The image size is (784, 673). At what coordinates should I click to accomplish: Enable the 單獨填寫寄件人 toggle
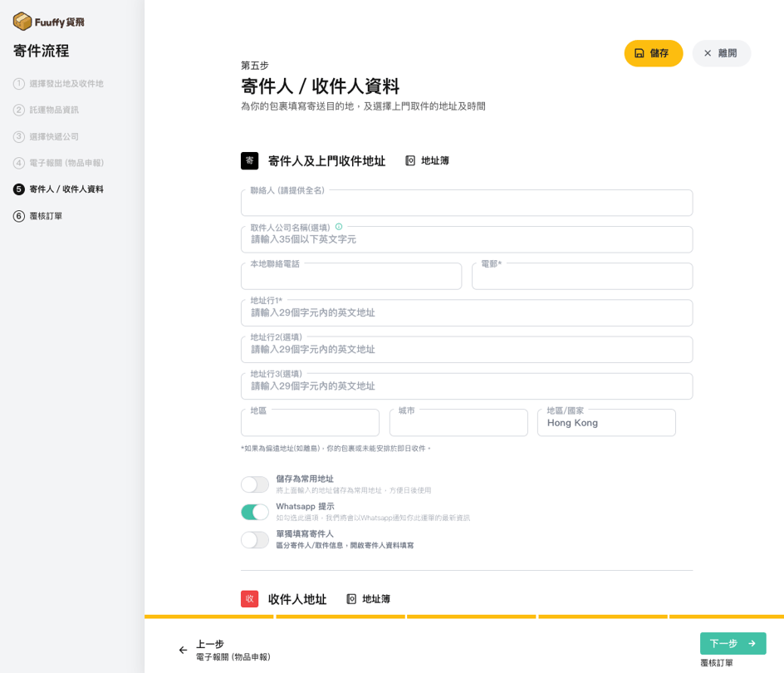pos(255,540)
